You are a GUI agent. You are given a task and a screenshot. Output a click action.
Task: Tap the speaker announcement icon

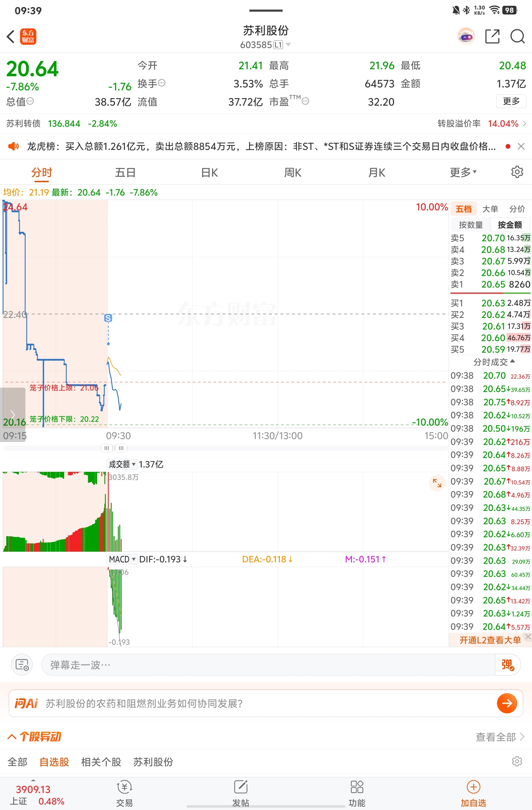(13, 146)
